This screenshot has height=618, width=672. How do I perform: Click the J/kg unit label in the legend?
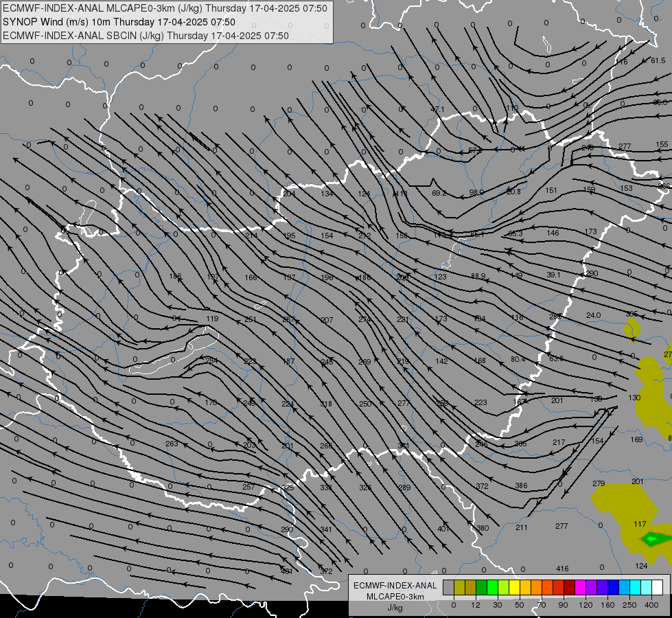(395, 608)
